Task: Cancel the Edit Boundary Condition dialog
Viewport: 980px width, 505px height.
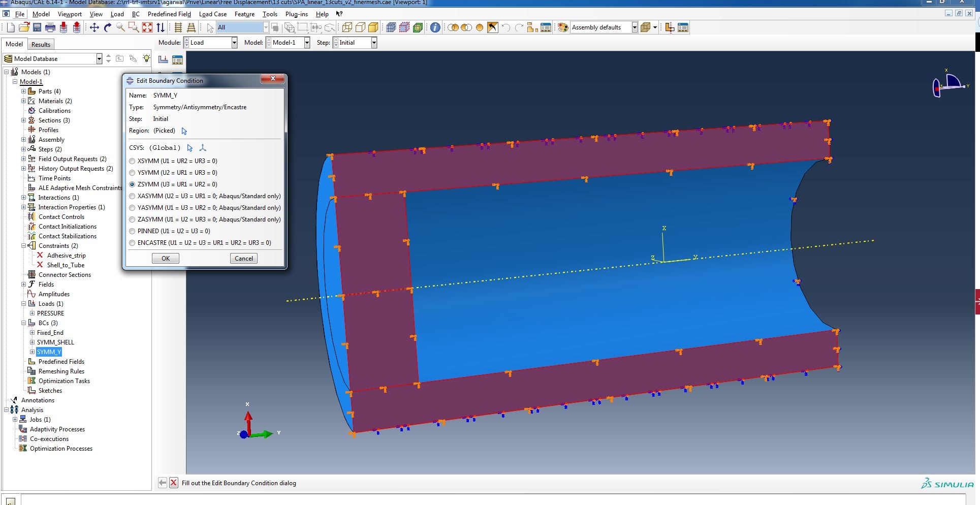Action: pos(244,259)
